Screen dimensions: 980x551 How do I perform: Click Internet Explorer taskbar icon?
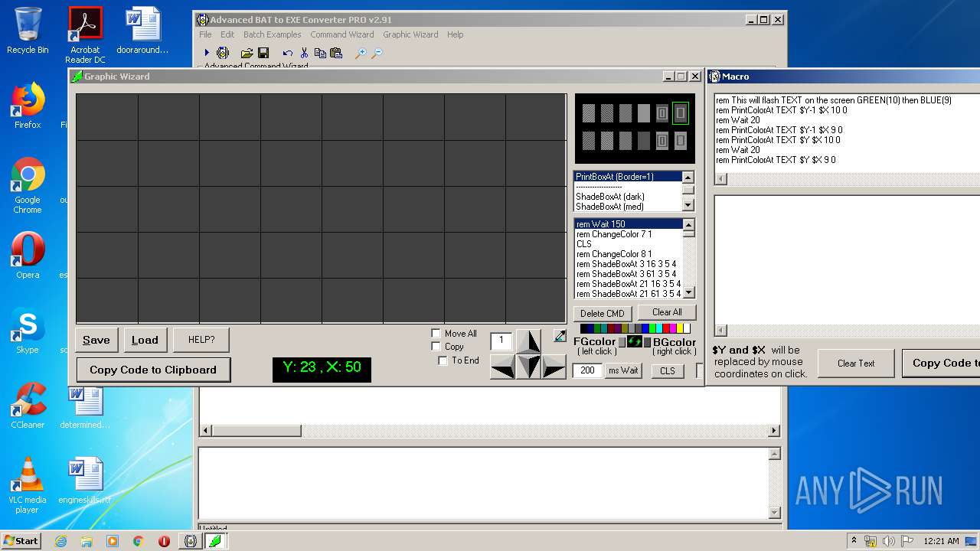(60, 541)
